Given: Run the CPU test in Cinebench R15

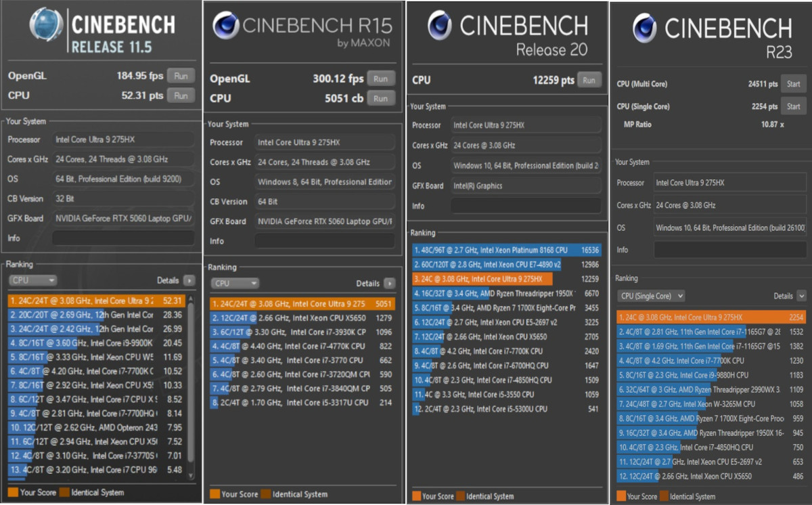Looking at the screenshot, I should tap(381, 98).
